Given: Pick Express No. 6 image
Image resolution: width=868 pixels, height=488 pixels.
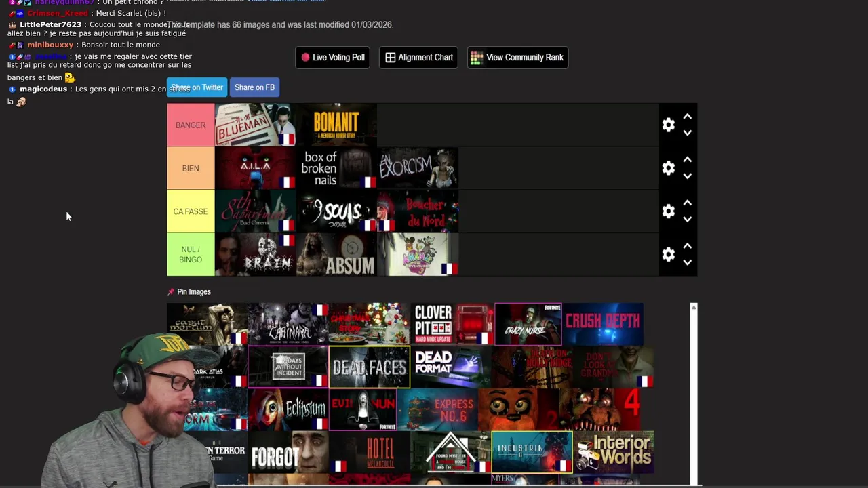Looking at the screenshot, I should click(437, 409).
